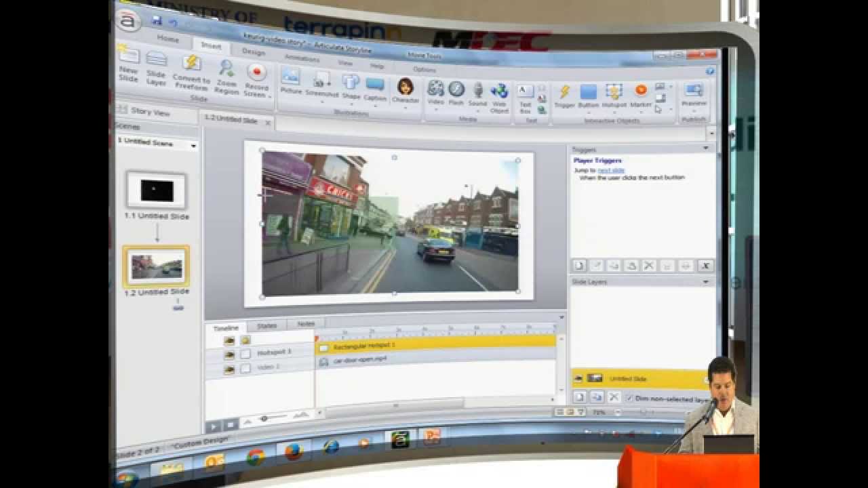This screenshot has width=868, height=488.
Task: Click Create new trigger icon in Triggers panel
Action: coord(580,266)
